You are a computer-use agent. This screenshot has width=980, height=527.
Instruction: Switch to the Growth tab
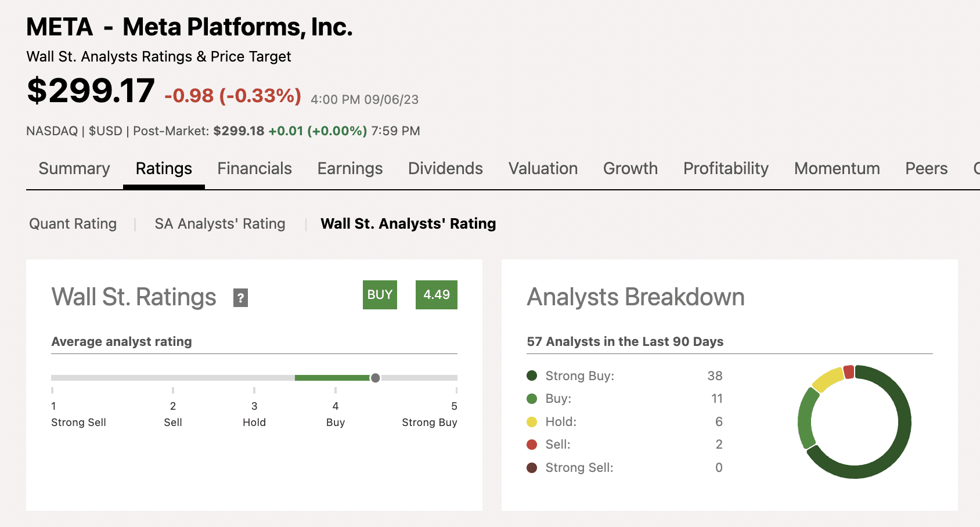tap(630, 168)
